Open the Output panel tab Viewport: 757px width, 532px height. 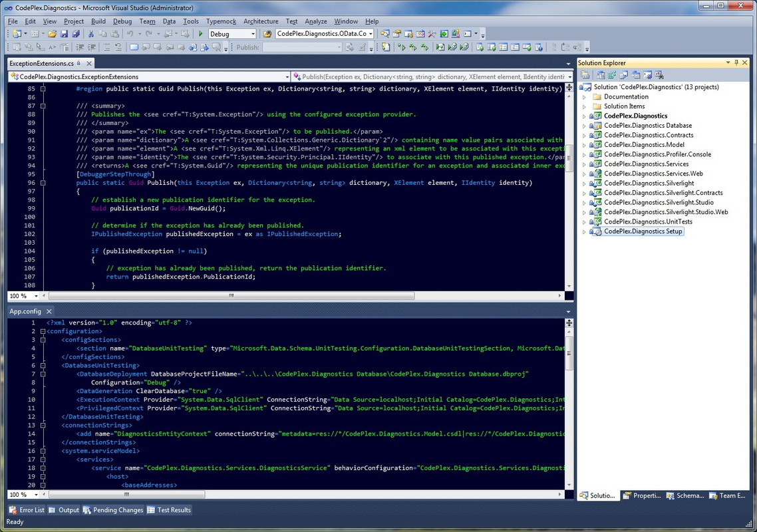click(64, 510)
